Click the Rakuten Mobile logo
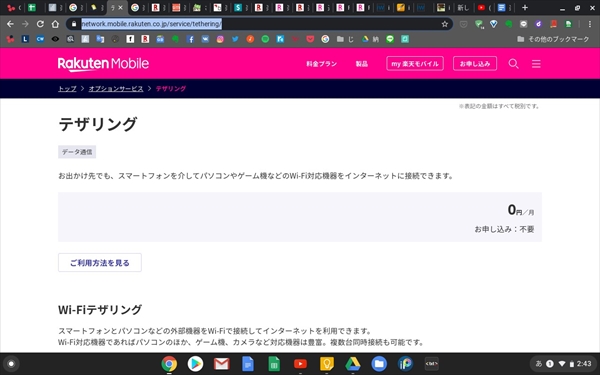Image resolution: width=600 pixels, height=375 pixels. coord(103,64)
